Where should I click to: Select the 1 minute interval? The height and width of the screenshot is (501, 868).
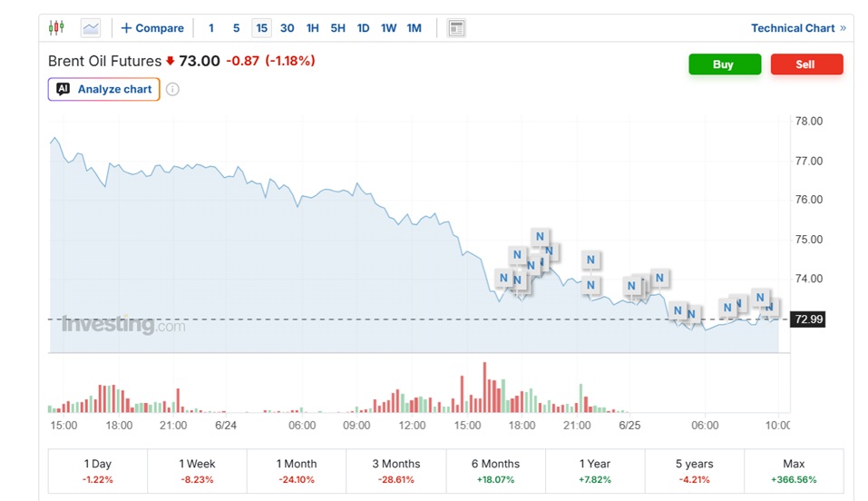(x=211, y=28)
